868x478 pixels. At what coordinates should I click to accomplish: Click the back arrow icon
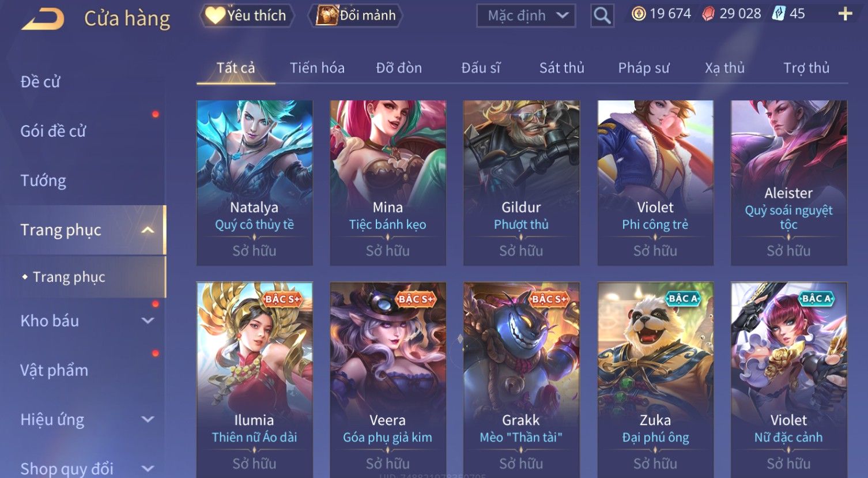pos(43,18)
